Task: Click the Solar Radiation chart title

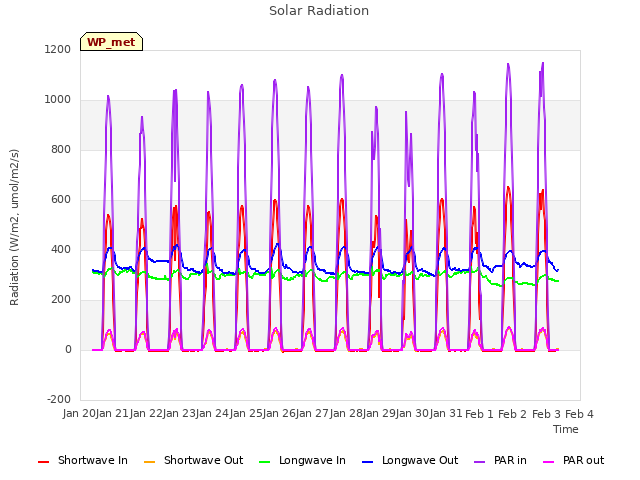Action: (x=319, y=11)
